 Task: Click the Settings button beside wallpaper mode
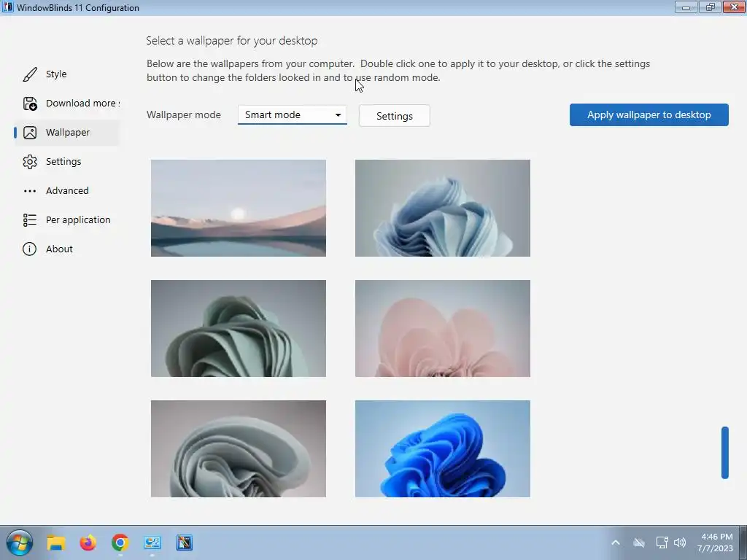point(395,116)
